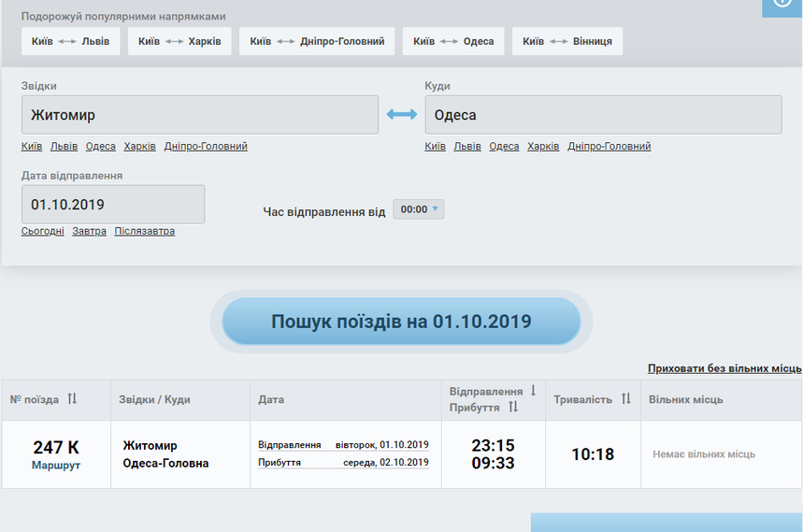803x532 pixels.
Task: Open Маршрут for train 247 К
Action: click(x=56, y=465)
